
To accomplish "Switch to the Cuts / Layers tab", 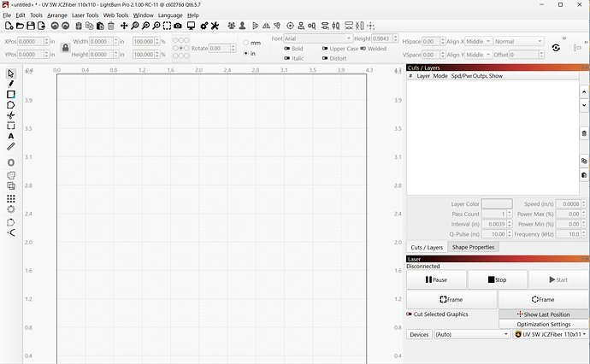I will click(x=427, y=247).
